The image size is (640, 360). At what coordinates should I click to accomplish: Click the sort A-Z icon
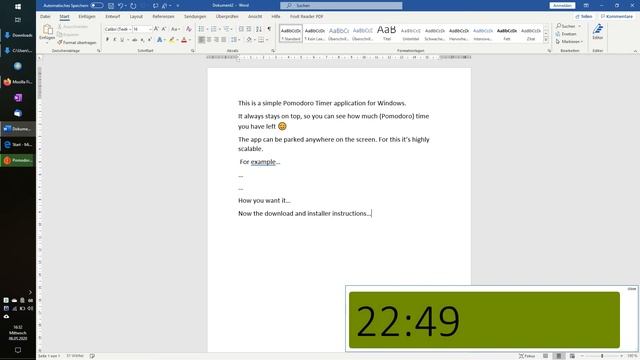259,29
